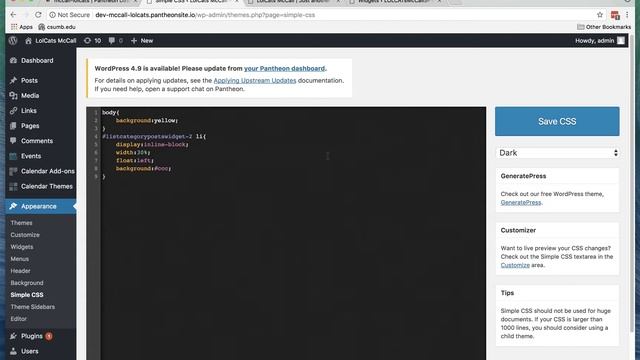The height and width of the screenshot is (360, 640).
Task: Switch to the Widgets browser tab
Action: (x=394, y=2)
